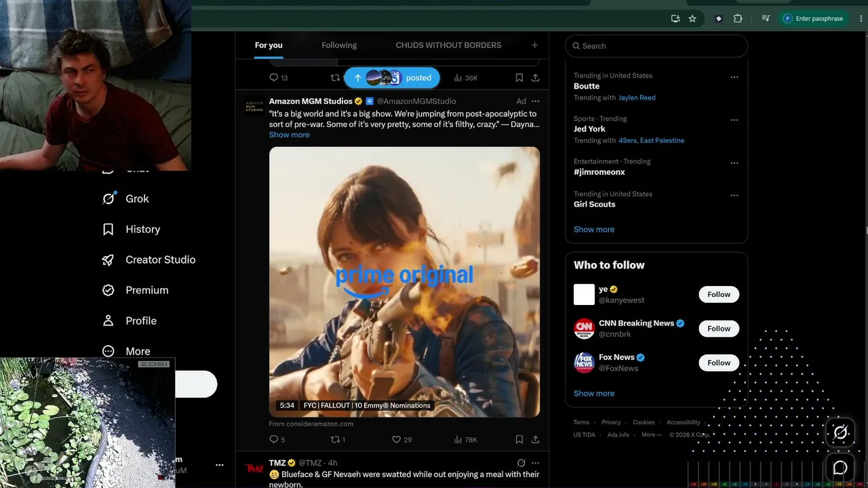
Task: View analytics for the 36K views post
Action: point(466,78)
